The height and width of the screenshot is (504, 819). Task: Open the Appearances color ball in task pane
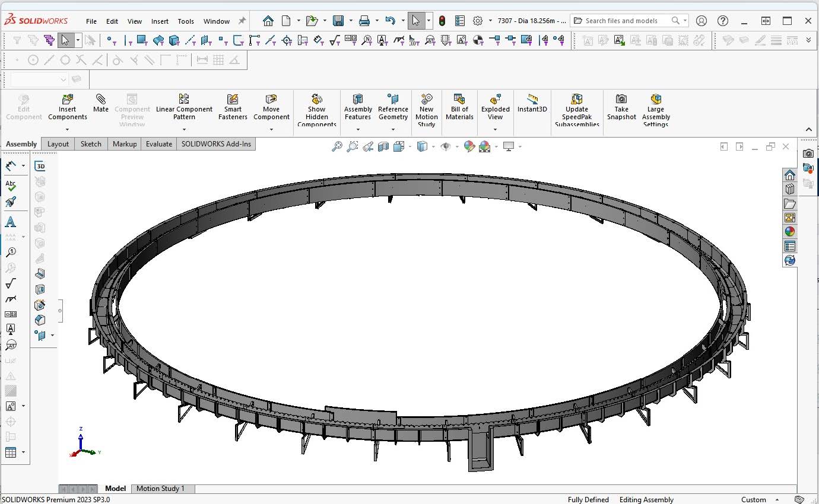tap(789, 232)
